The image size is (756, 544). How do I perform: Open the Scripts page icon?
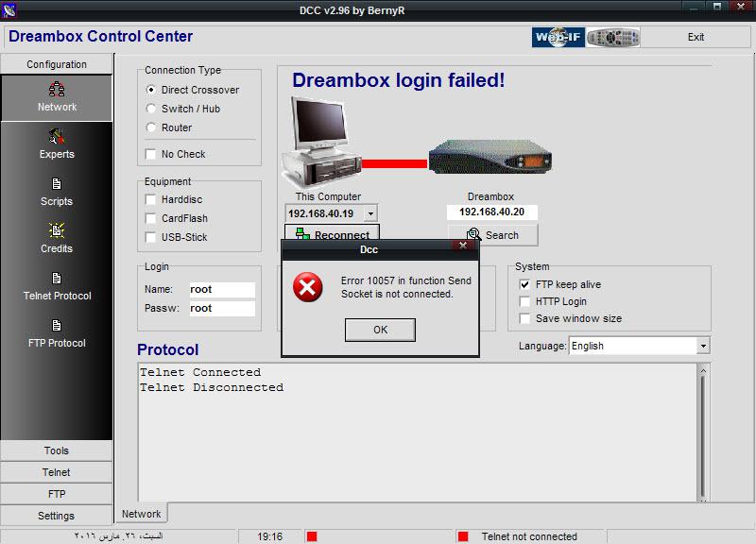pyautogui.click(x=57, y=183)
